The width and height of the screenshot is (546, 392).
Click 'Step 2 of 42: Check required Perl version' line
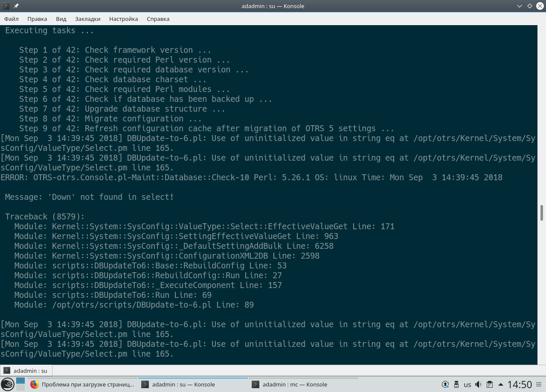[125, 60]
